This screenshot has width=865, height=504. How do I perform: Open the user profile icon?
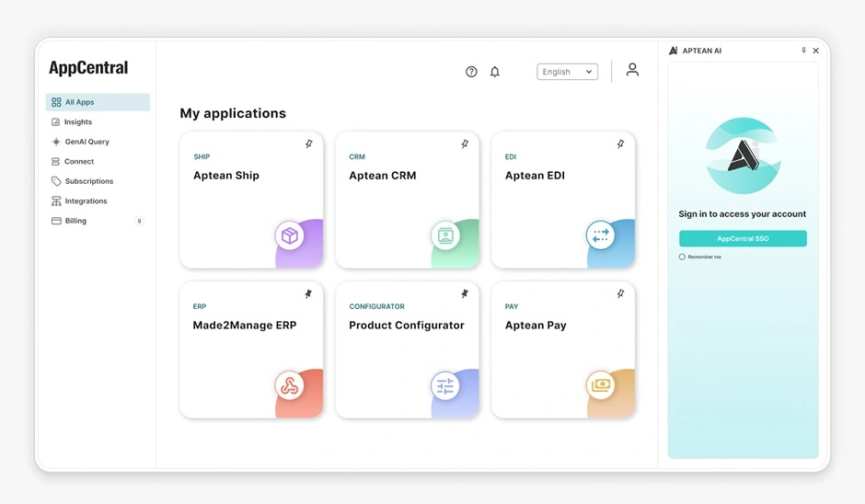pyautogui.click(x=632, y=70)
